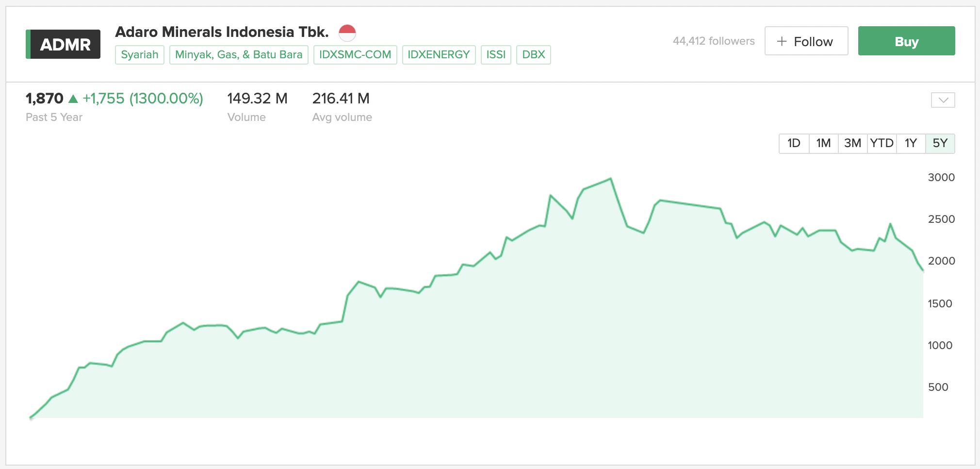Switch chart range to 3M
980x469 pixels.
pyautogui.click(x=853, y=143)
